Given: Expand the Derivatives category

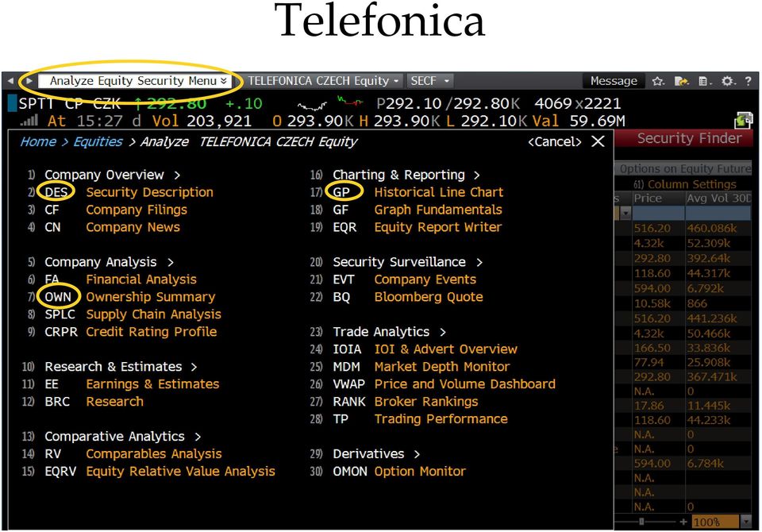Looking at the screenshot, I should pos(376,454).
